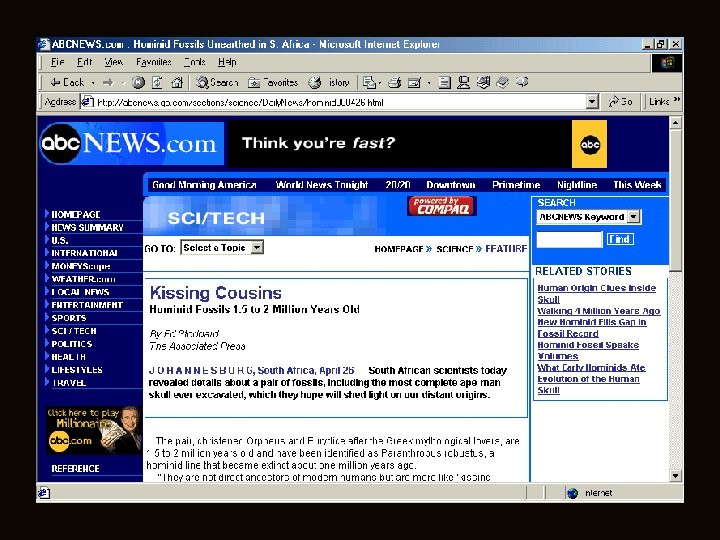Click the abcNEWS.com logo
Viewport: 720px width, 540px height.
pos(130,143)
